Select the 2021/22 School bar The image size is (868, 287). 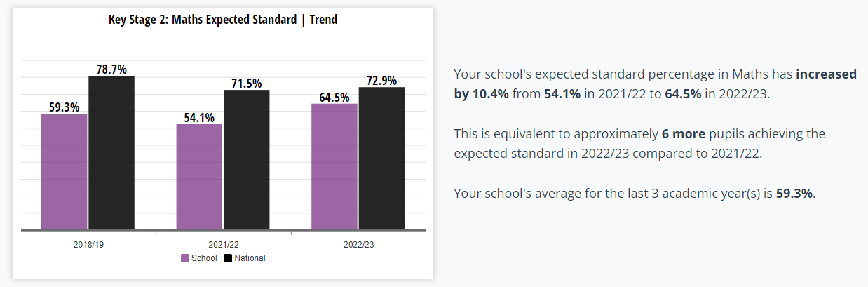[199, 177]
